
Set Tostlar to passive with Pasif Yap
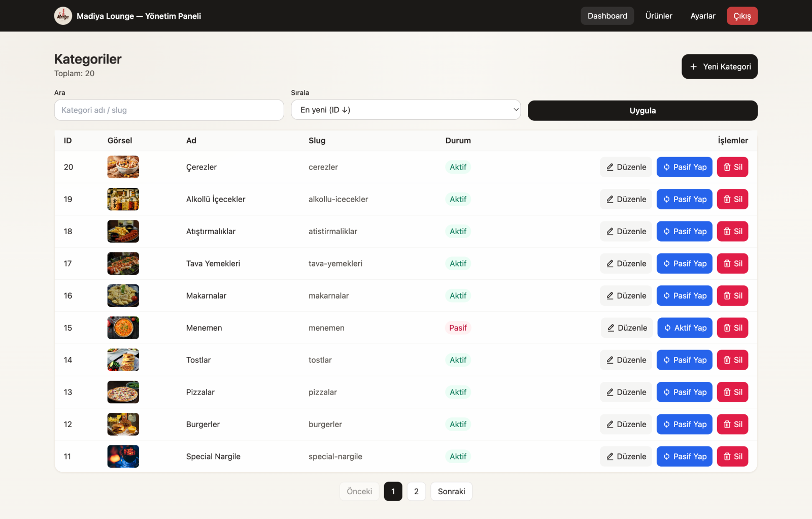pyautogui.click(x=684, y=360)
